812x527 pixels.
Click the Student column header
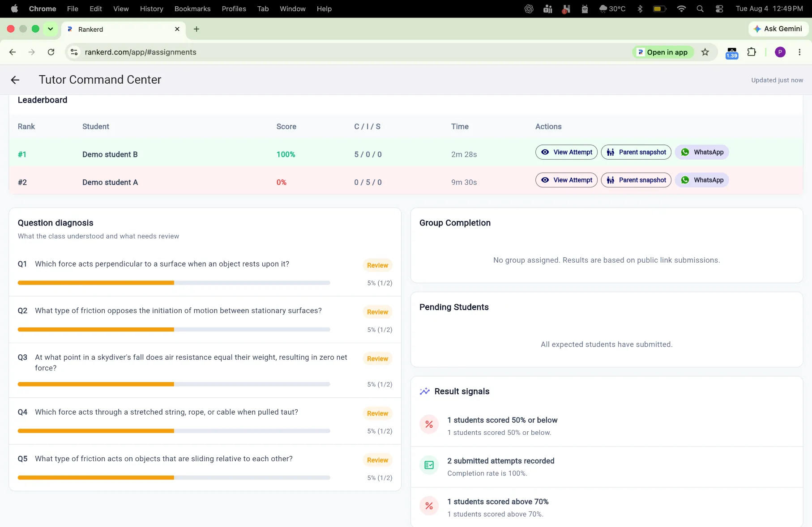(x=95, y=127)
